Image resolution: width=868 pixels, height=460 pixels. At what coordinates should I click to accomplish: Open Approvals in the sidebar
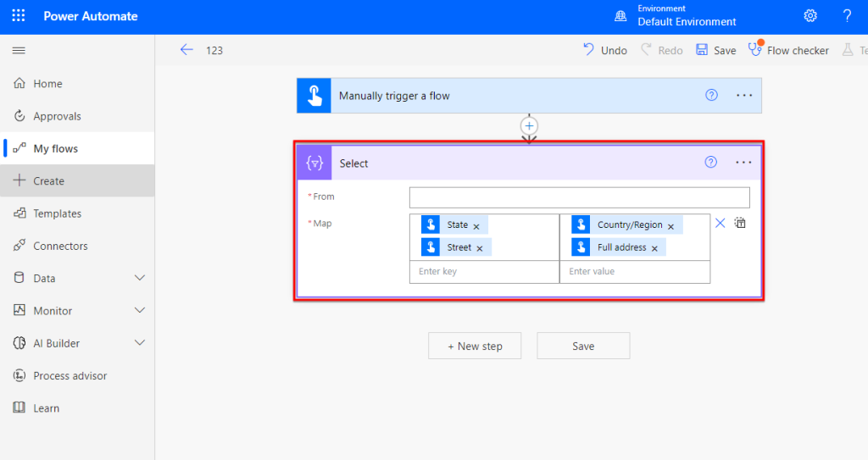click(77, 116)
